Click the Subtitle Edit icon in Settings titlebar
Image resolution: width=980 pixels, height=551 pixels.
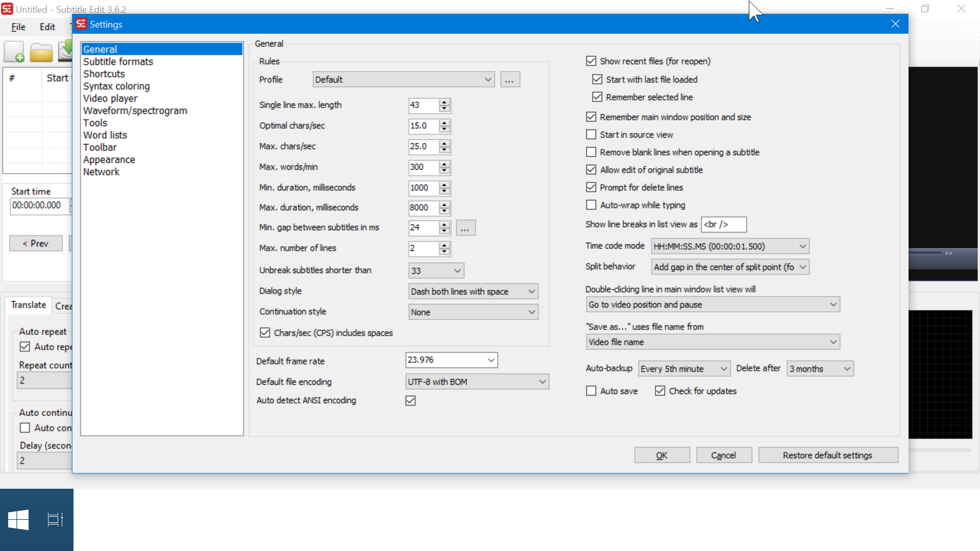pos(82,24)
